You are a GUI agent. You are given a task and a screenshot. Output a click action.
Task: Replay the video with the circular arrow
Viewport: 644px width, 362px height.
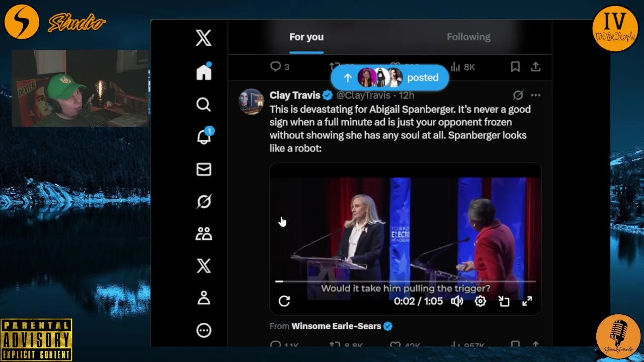(284, 301)
